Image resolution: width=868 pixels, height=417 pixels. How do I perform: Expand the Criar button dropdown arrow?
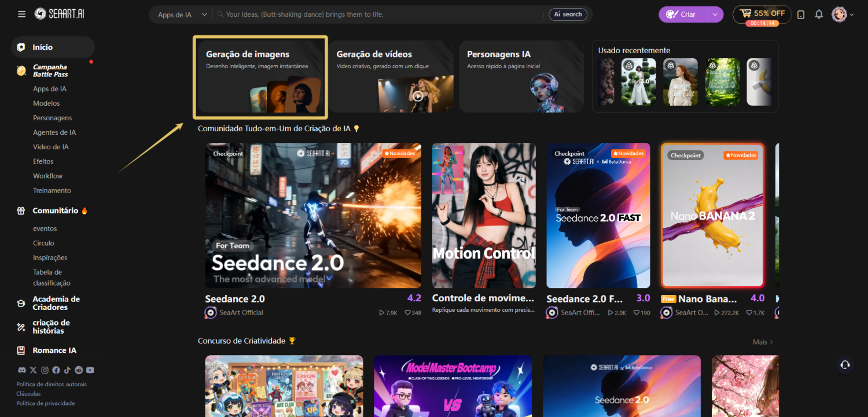coord(715,14)
